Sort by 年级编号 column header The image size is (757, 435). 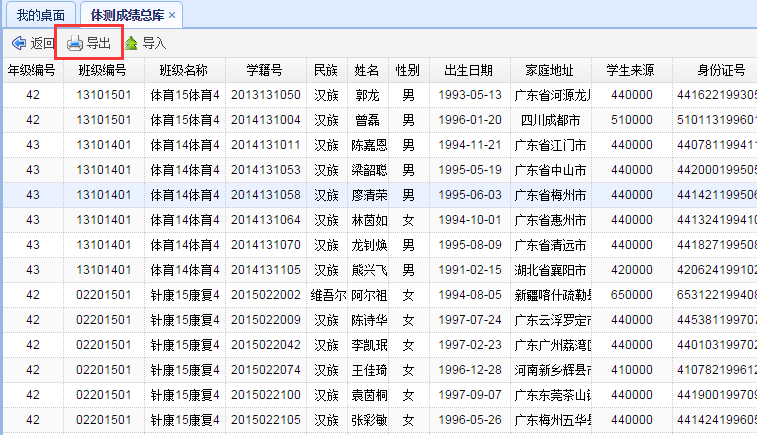coord(32,70)
